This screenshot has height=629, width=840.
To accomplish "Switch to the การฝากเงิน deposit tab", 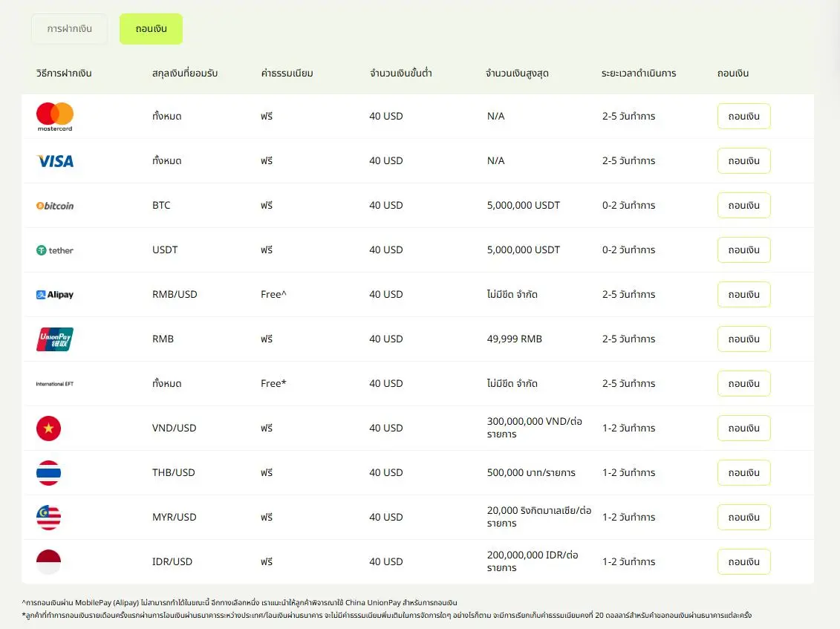I will (x=69, y=29).
